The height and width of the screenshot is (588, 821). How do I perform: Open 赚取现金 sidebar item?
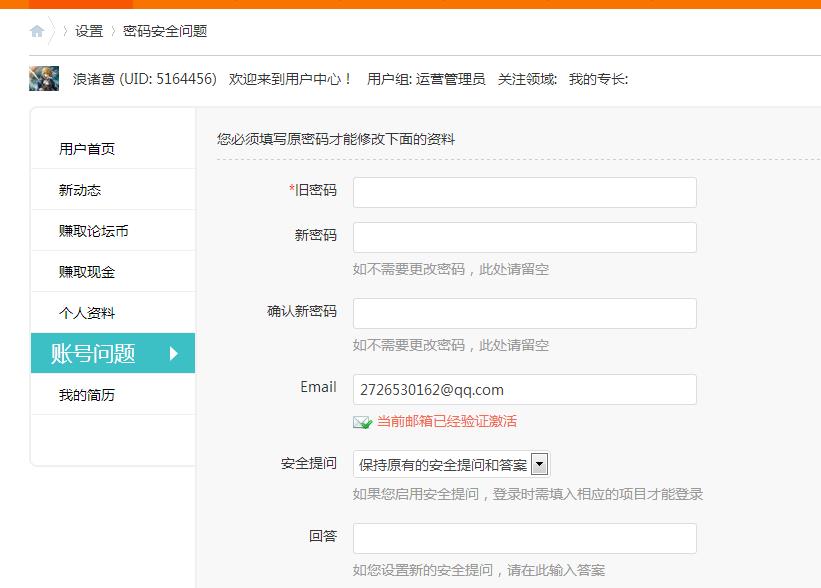[x=87, y=272]
